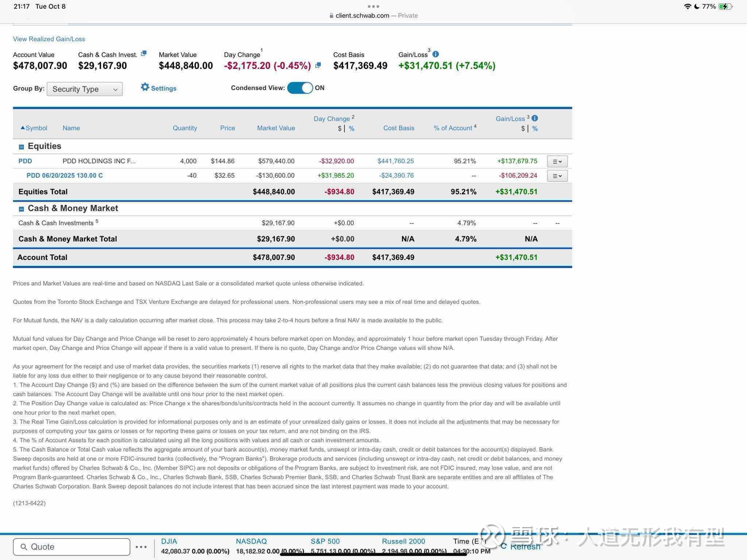The image size is (747, 560).
Task: Tap the Wi-Fi status icon
Action: click(687, 7)
